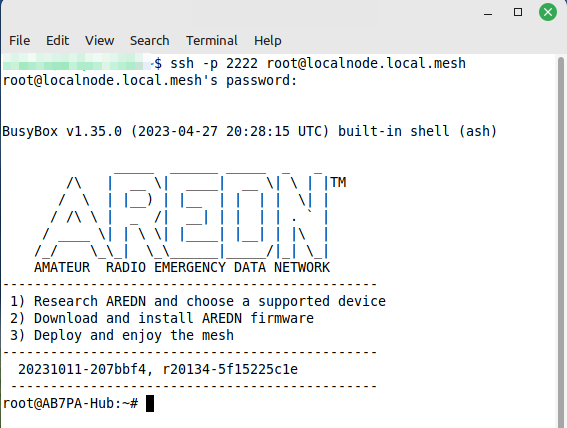Click the line '3) Deploy and enjoy the mesh'
The height and width of the screenshot is (428, 567).
pos(122,335)
